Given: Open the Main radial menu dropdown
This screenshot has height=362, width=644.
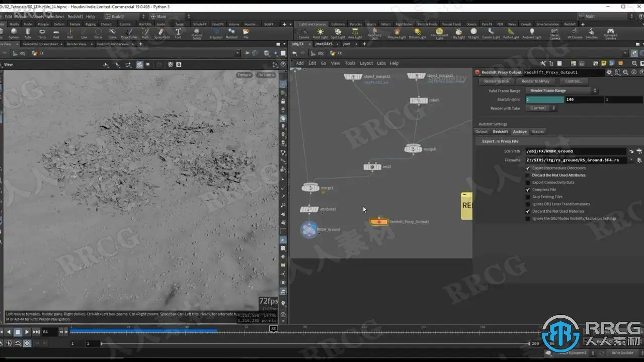Looking at the screenshot, I should [x=170, y=17].
